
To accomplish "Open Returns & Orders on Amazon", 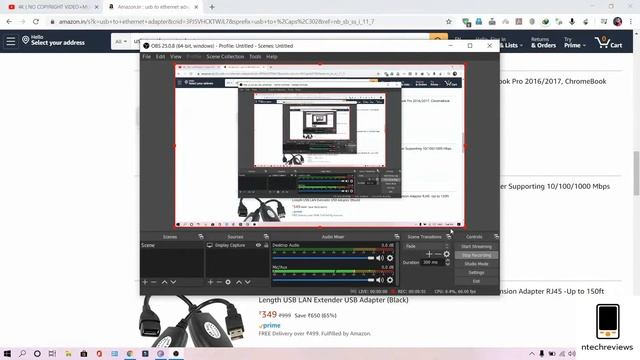I will pos(543,42).
